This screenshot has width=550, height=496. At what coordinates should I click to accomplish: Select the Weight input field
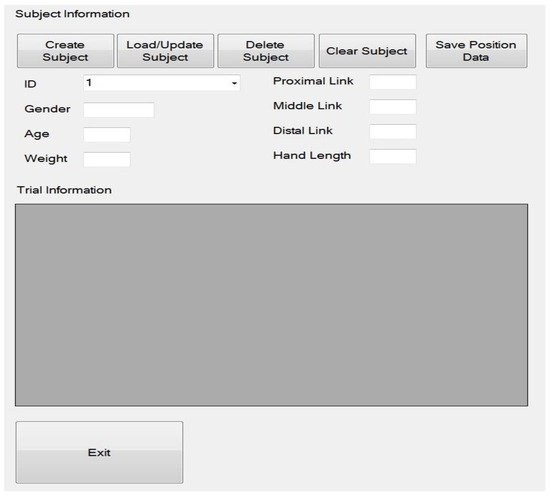pos(107,160)
